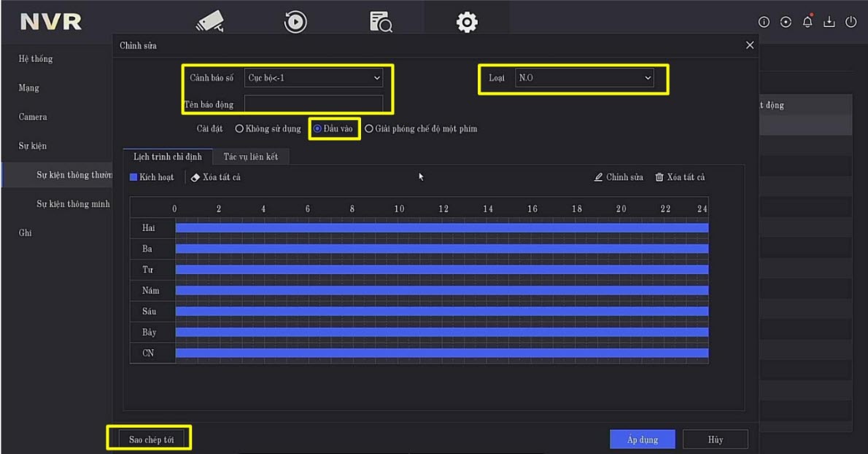Click the settings gear icon
The height and width of the screenshot is (454, 868).
click(x=466, y=23)
